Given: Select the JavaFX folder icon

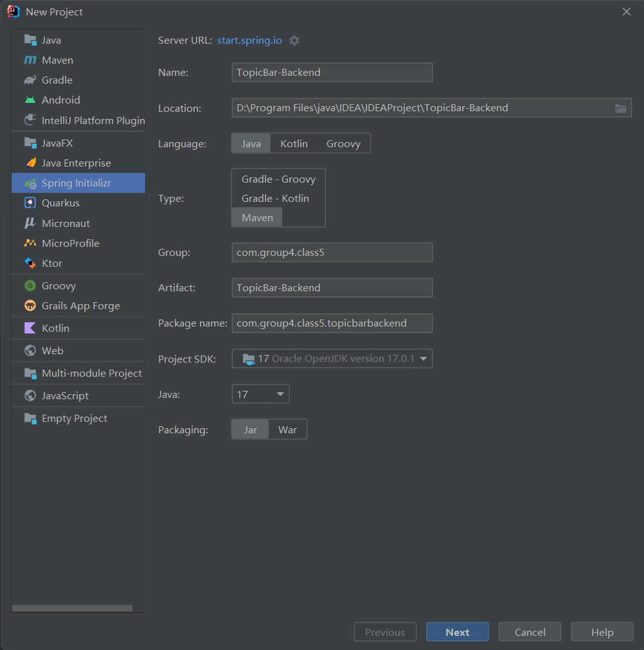Looking at the screenshot, I should (x=30, y=143).
